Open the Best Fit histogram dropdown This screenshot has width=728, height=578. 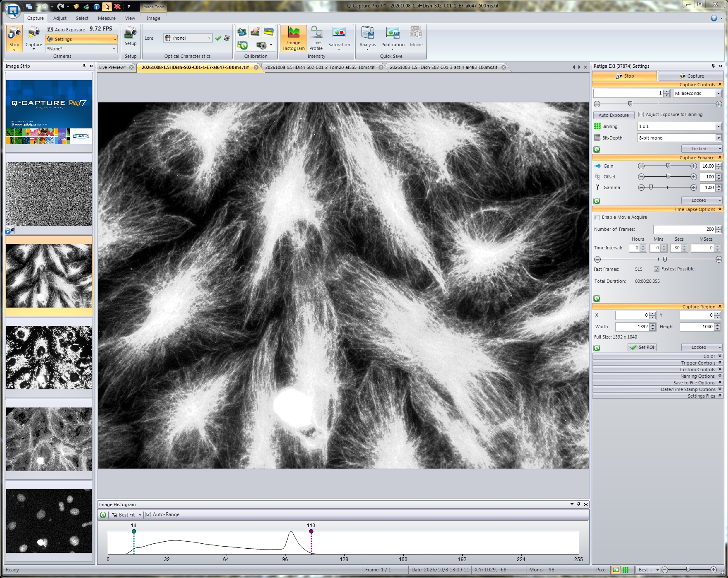click(x=126, y=515)
